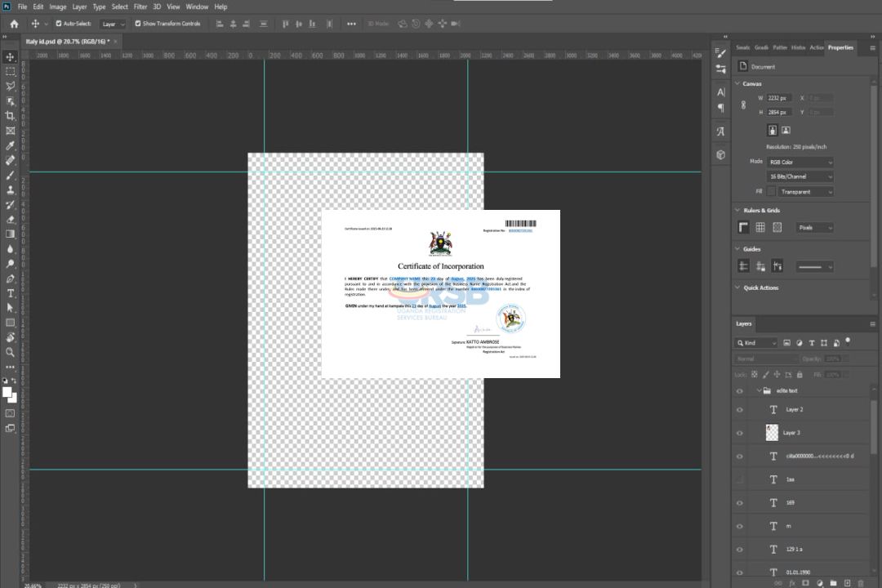Toggle Show Transform Controls checkbox
This screenshot has width=882, height=588.
click(138, 24)
